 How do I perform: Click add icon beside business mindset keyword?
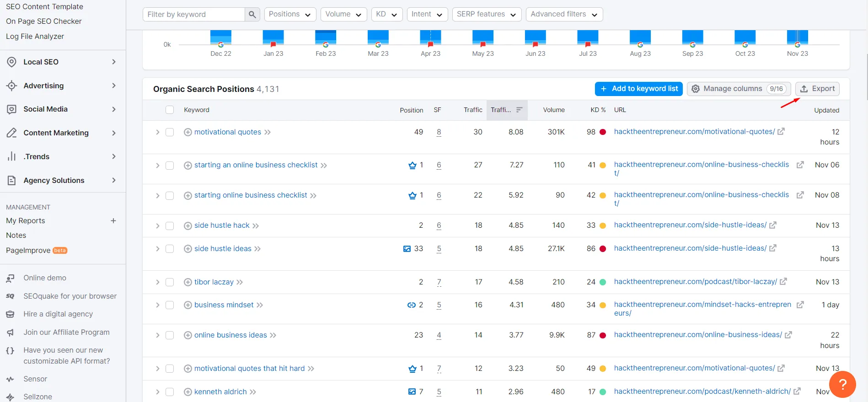click(188, 305)
